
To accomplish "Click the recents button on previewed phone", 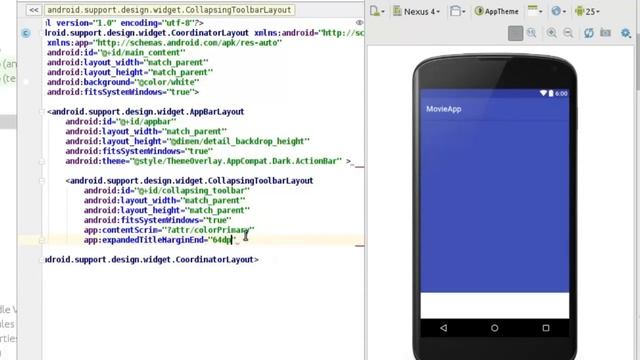I will (546, 328).
